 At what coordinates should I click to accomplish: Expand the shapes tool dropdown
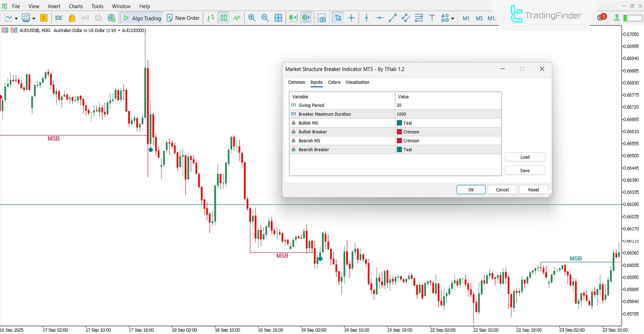(x=452, y=18)
